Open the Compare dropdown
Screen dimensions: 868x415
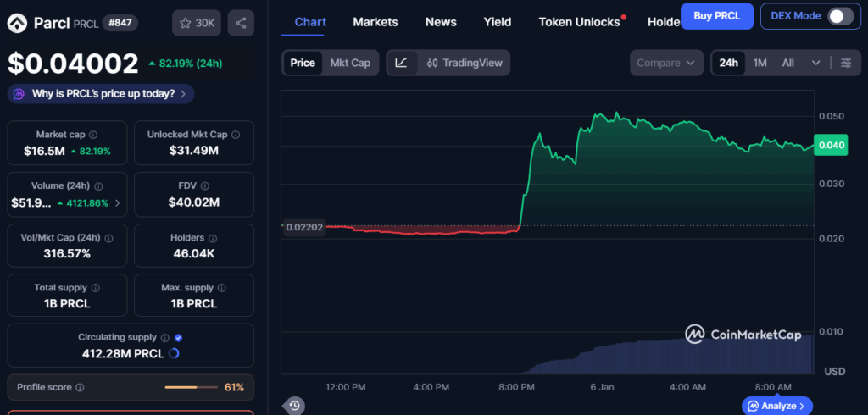(x=667, y=63)
